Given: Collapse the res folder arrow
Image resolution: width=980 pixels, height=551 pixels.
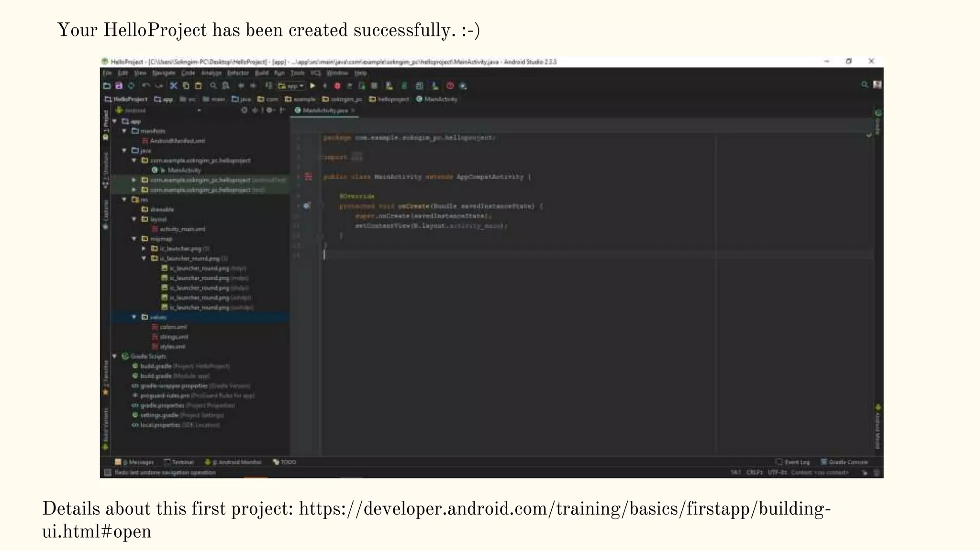Looking at the screenshot, I should [124, 200].
